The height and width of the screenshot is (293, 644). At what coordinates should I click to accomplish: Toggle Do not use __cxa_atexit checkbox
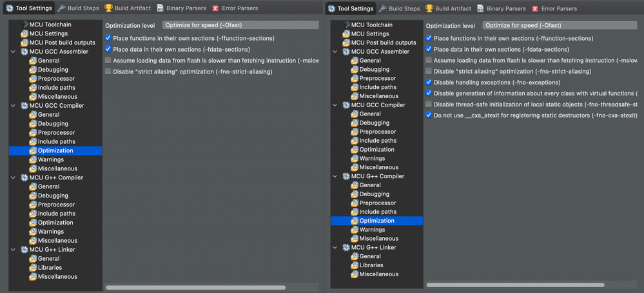pyautogui.click(x=429, y=116)
